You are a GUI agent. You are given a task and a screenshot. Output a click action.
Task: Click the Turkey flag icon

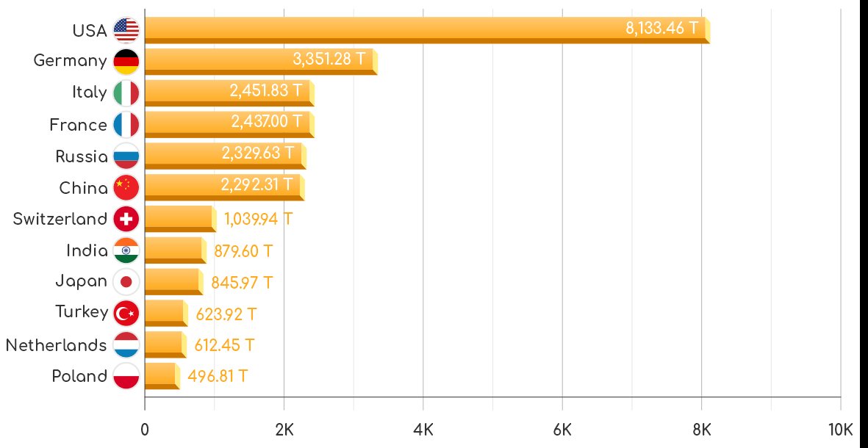pyautogui.click(x=126, y=314)
